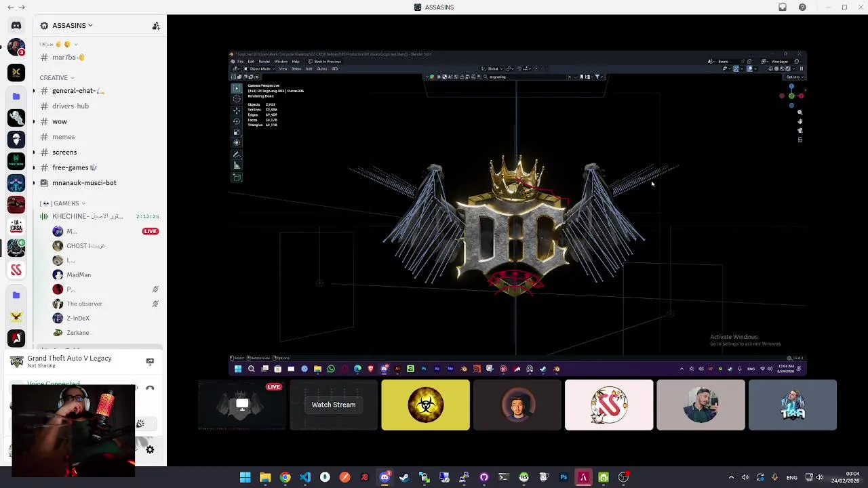Open the memes channel
The image size is (868, 488).
pos(100,137)
